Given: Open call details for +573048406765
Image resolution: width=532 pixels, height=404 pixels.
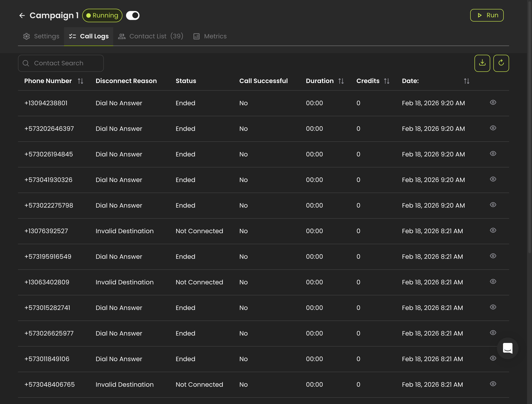Looking at the screenshot, I should click(493, 384).
